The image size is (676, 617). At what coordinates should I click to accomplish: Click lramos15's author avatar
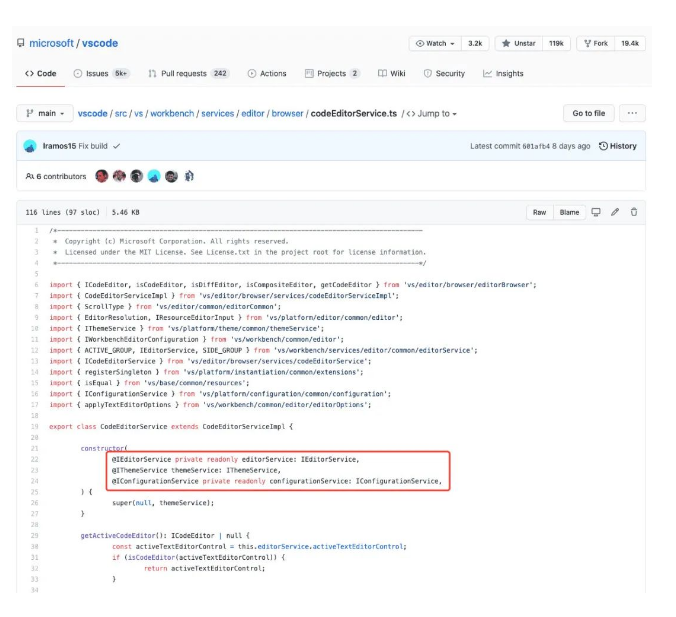(x=31, y=146)
